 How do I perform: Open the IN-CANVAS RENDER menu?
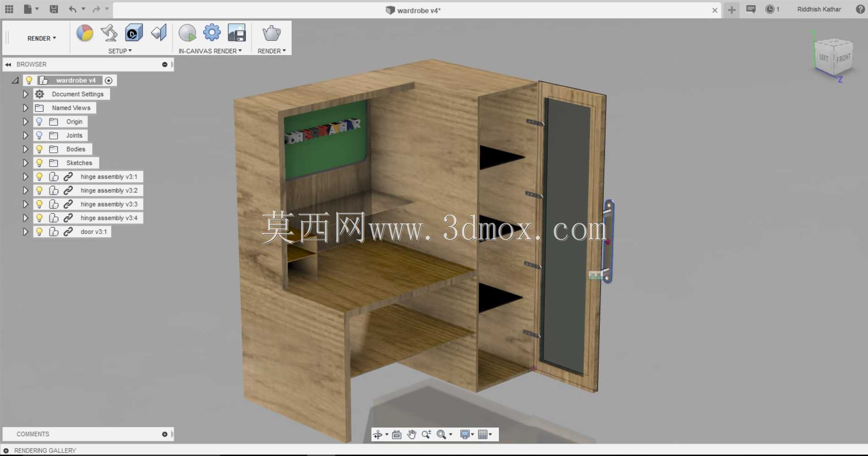click(210, 51)
